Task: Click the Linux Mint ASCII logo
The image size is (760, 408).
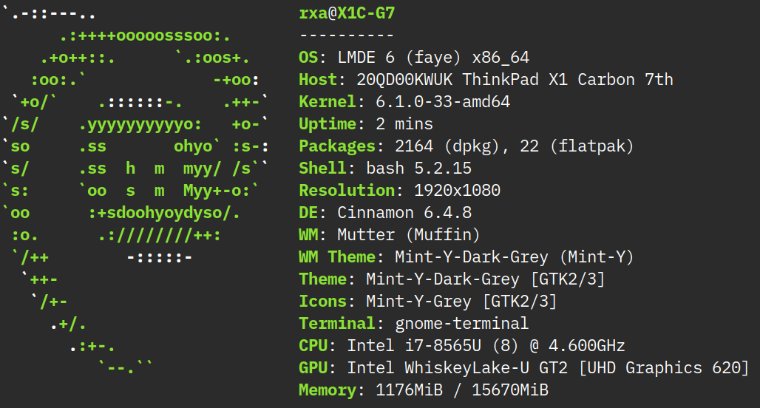Action: [135, 190]
